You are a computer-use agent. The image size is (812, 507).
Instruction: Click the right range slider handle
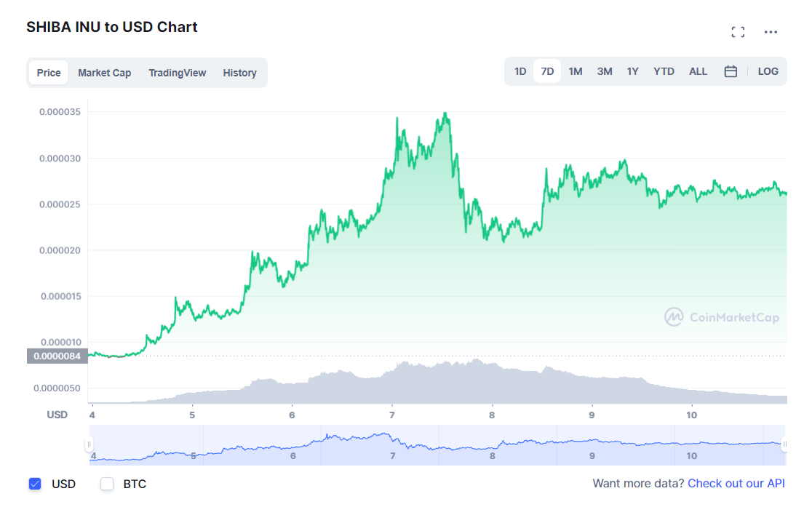coord(784,444)
